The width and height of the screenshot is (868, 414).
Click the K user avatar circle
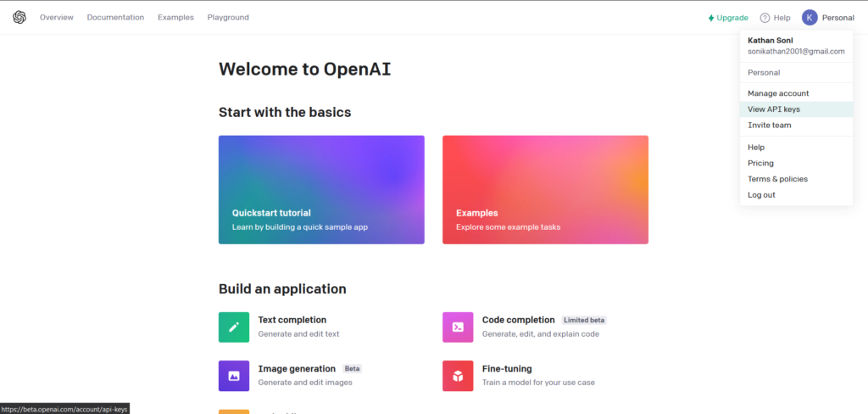point(810,18)
